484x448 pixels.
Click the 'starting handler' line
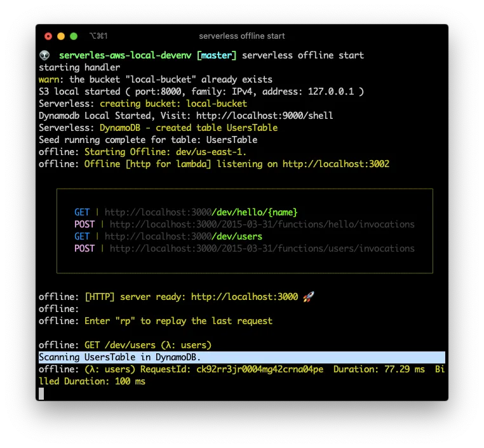click(79, 67)
